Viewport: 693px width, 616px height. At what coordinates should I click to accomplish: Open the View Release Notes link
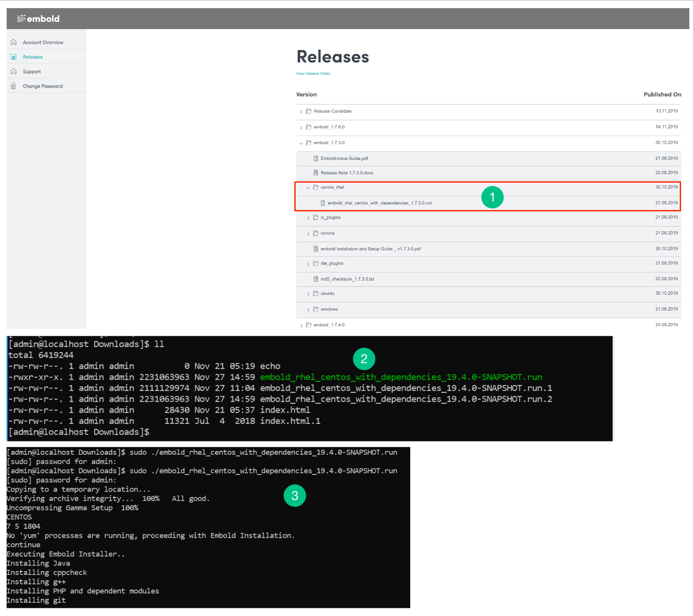313,74
